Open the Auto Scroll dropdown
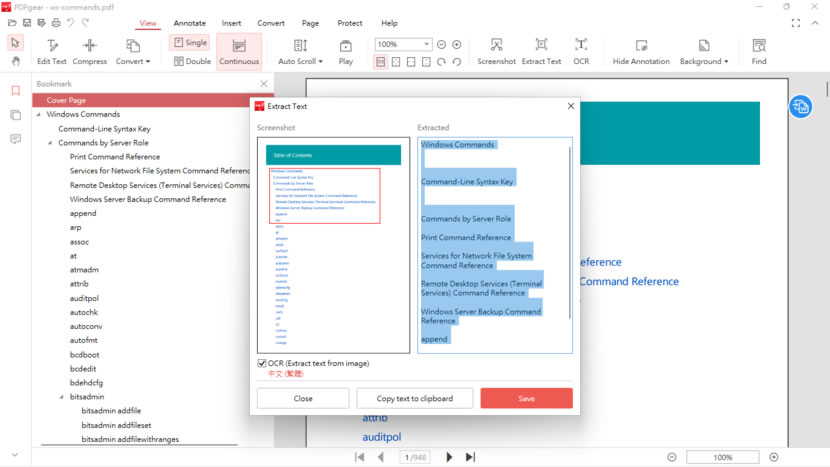 coord(300,51)
